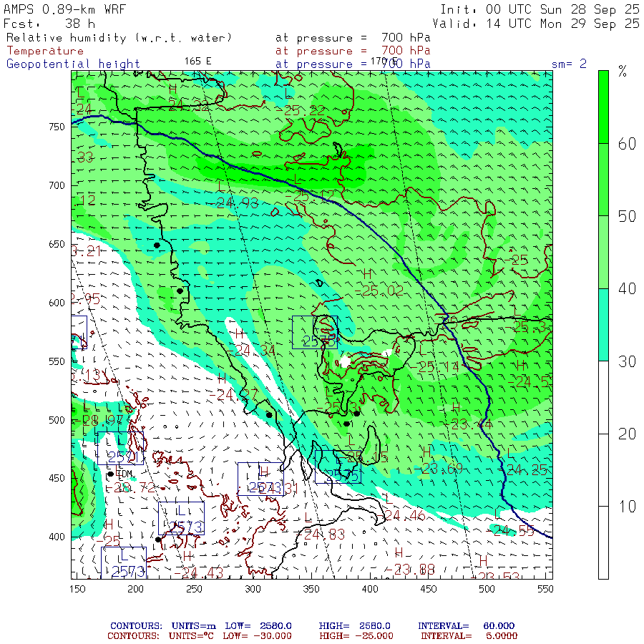Screen dimensions: 644x644
Task: Click the blue sm= 2 label
Action: (x=569, y=64)
